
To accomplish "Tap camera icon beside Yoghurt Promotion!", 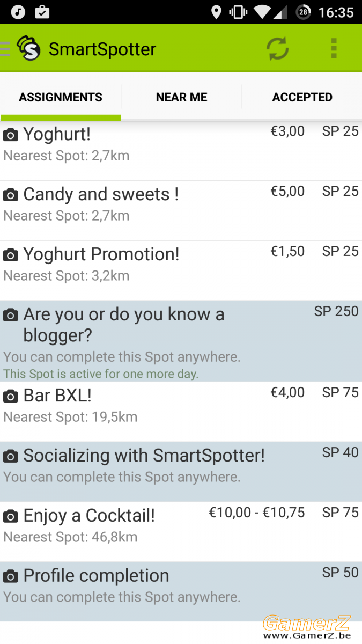I will tap(11, 255).
